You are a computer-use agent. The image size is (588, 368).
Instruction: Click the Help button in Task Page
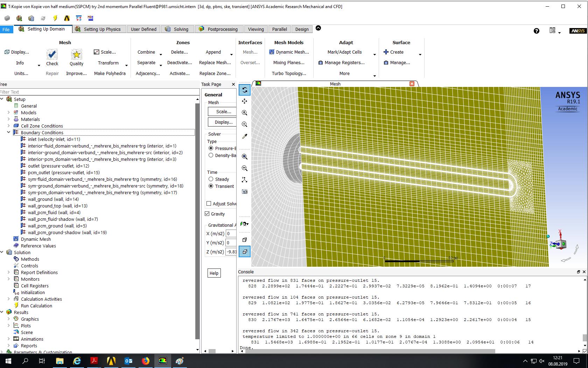[214, 273]
